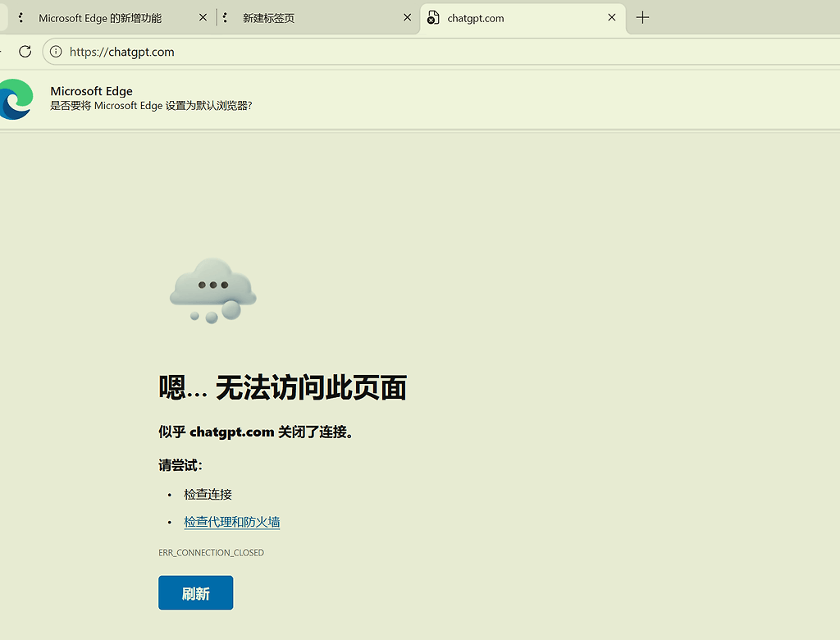840x640 pixels.
Task: Click the chatgpt.com tab error page icon
Action: point(433,18)
